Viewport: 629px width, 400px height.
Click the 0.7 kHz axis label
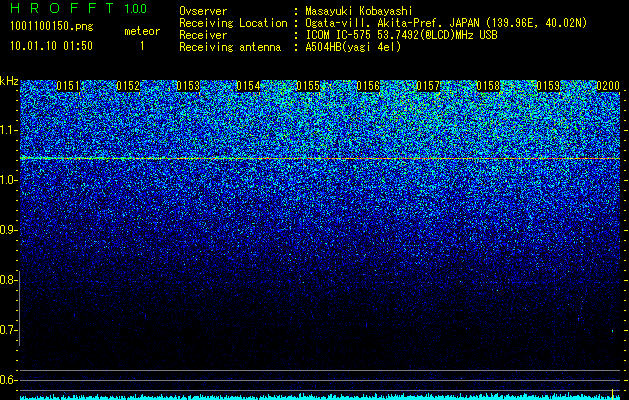[8, 330]
